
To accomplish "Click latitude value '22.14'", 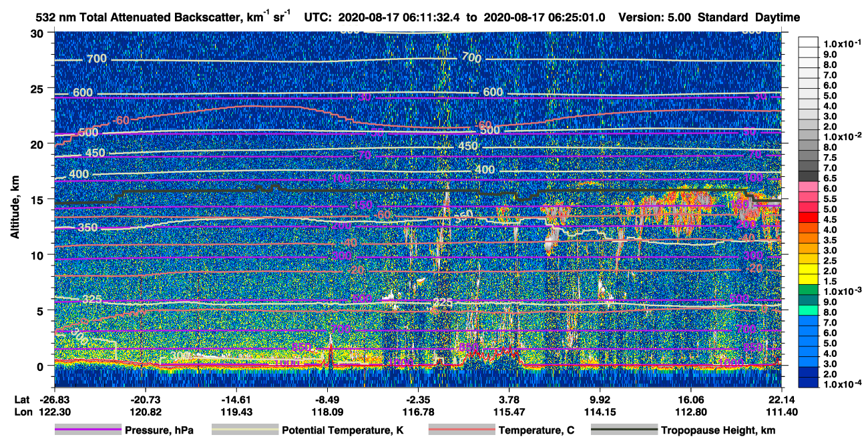I will [781, 399].
